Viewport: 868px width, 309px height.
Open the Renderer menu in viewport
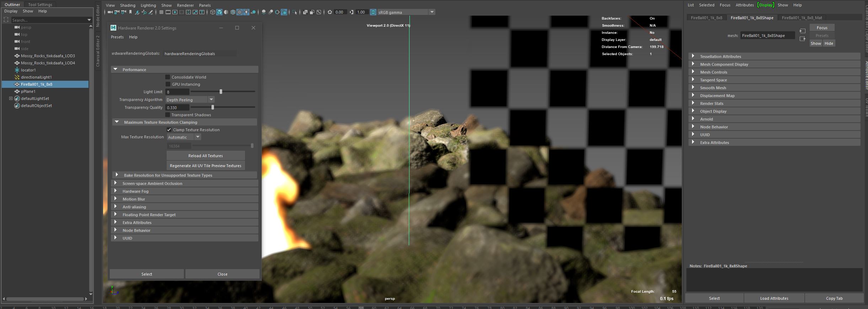[x=185, y=5]
